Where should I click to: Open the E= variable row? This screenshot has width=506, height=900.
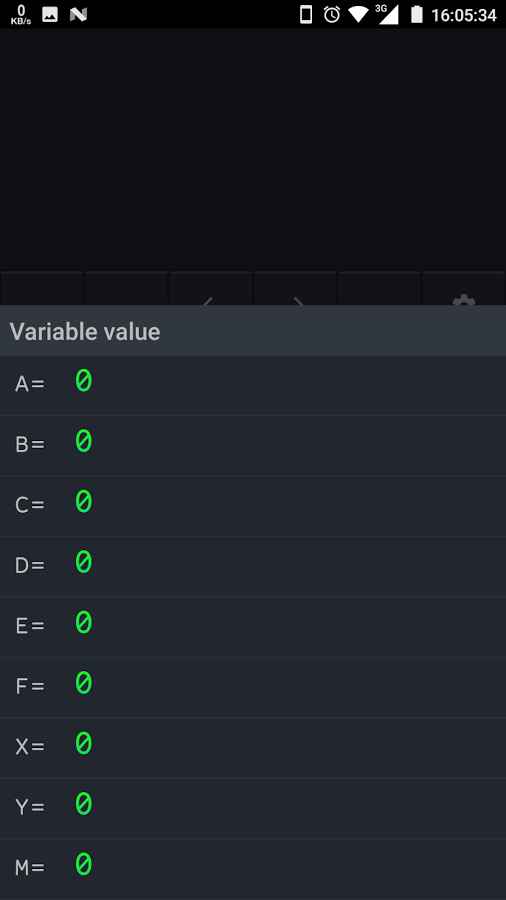coord(253,627)
